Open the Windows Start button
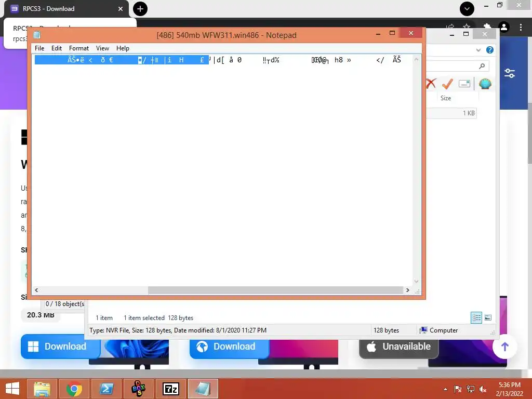The height and width of the screenshot is (399, 532). tap(12, 389)
